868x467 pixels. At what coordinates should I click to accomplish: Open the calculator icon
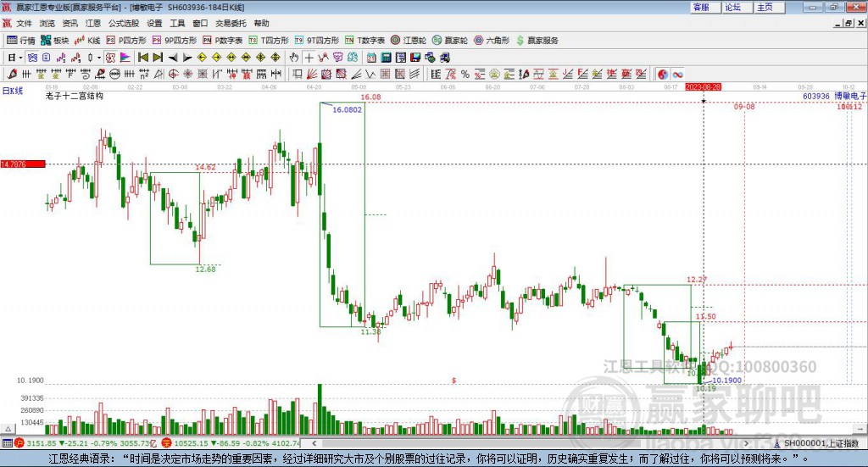[x=386, y=58]
